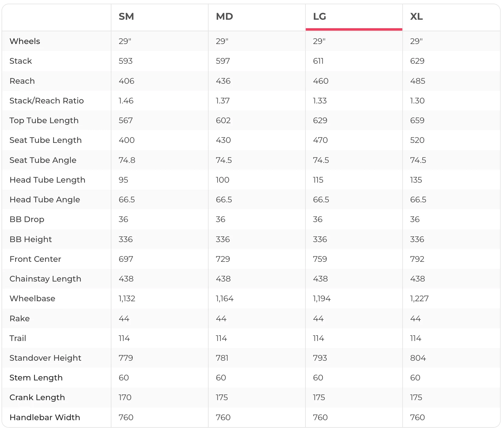
Task: Click the XL seat tube length 520
Action: click(x=417, y=140)
